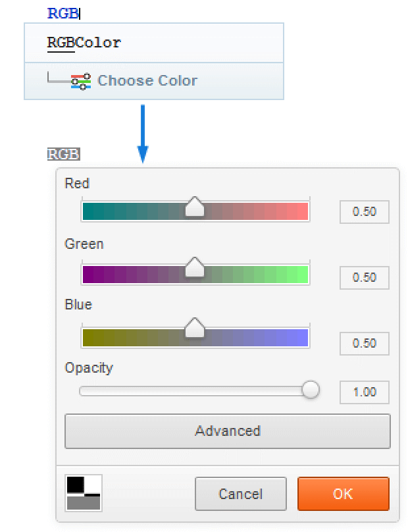Click the purple end of Green color bar
The image size is (408, 532).
pyautogui.click(x=89, y=273)
